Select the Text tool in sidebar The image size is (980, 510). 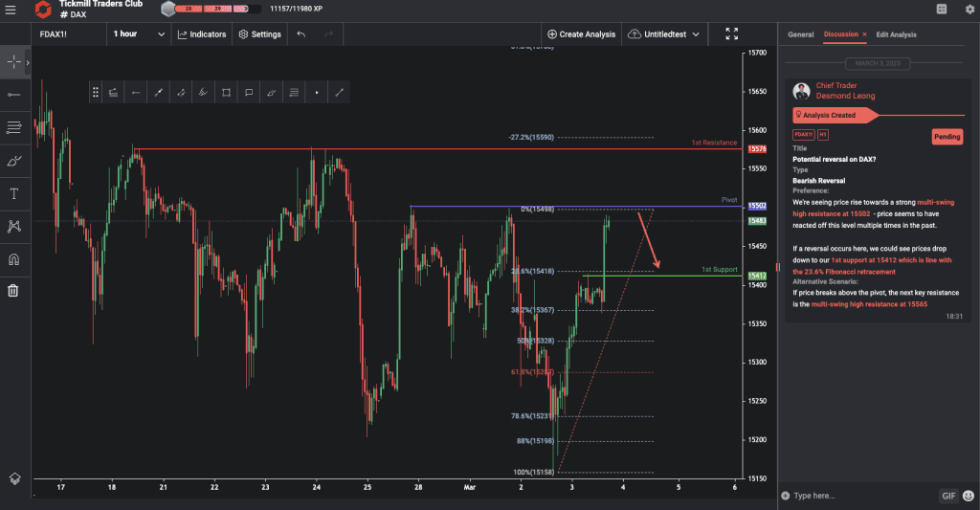pos(13,193)
